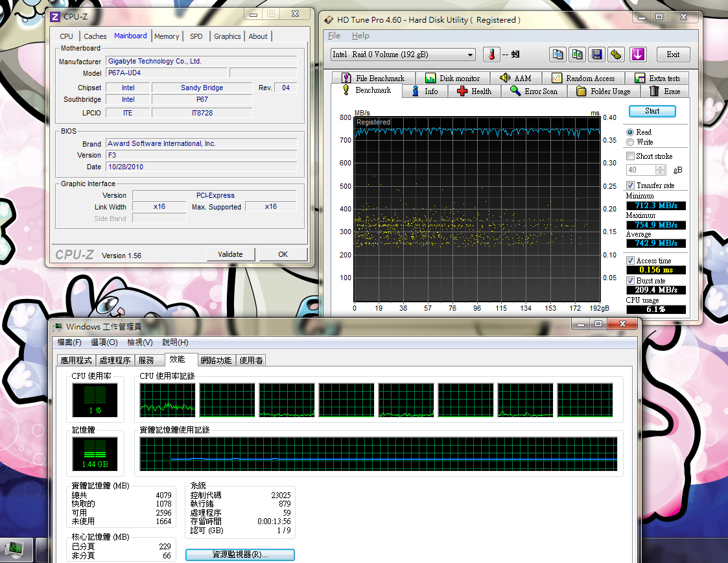Click the first CPU usage history graph

[168, 400]
